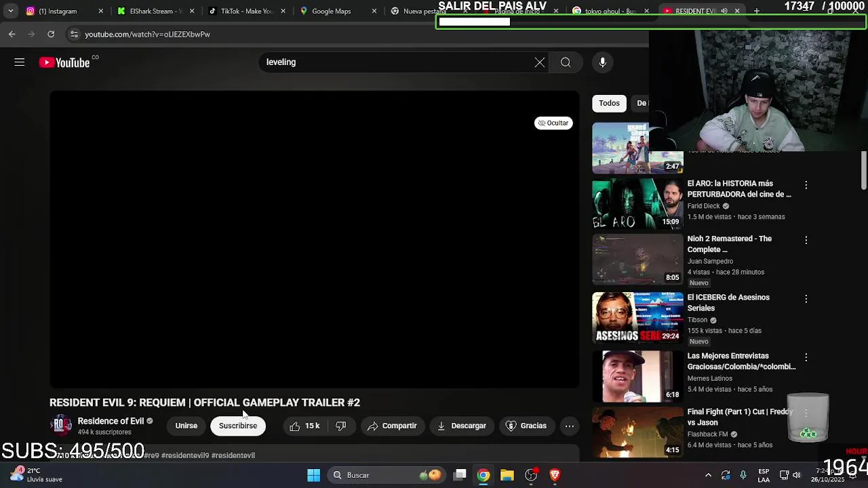Open the ESP LAA keyboard language indicator

[x=764, y=475]
